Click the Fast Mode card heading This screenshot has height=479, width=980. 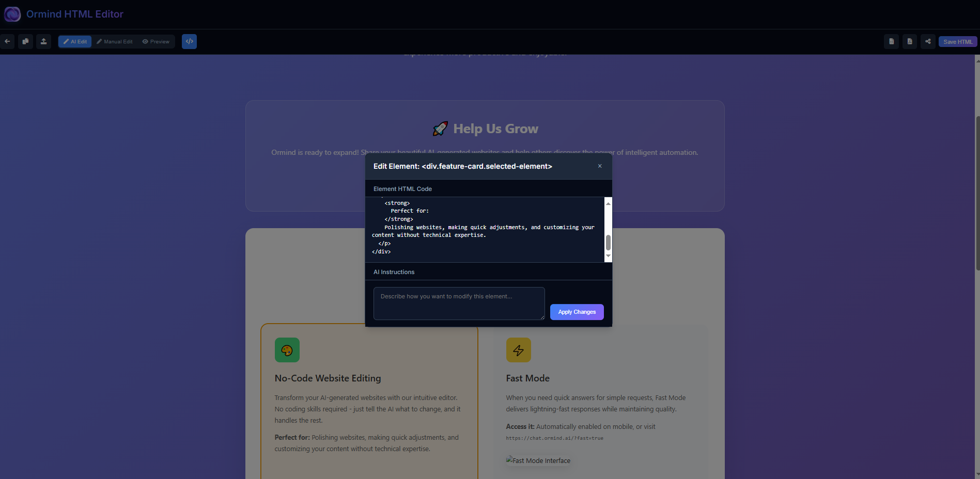(x=527, y=378)
